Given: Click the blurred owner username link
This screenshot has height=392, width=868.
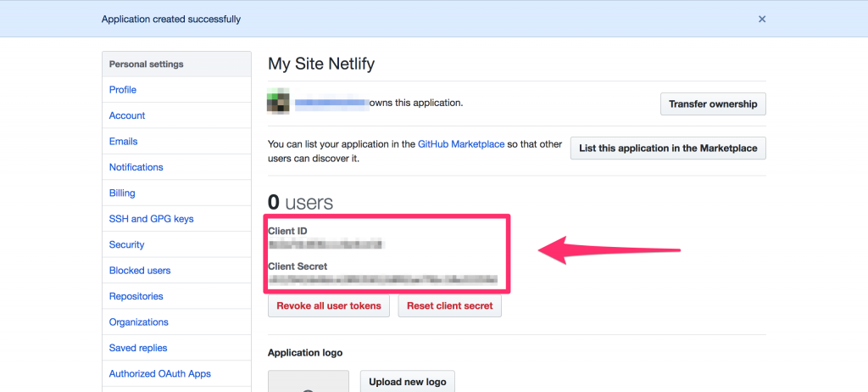Looking at the screenshot, I should click(x=331, y=104).
